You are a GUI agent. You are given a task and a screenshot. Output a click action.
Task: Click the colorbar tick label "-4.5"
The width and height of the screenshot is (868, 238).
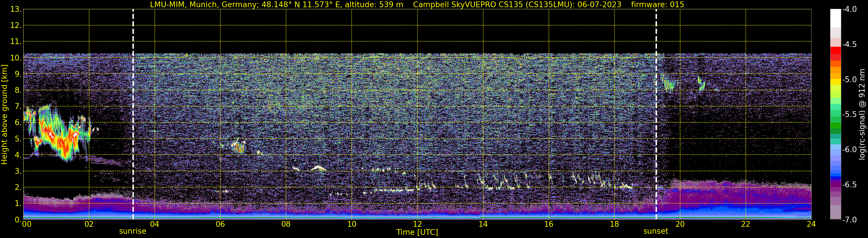coord(850,44)
